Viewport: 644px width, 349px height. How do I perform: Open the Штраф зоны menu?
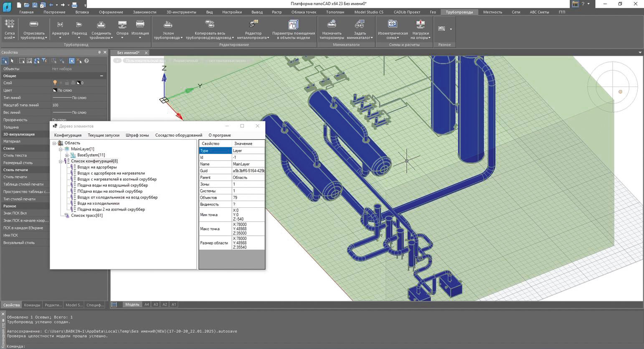click(137, 135)
